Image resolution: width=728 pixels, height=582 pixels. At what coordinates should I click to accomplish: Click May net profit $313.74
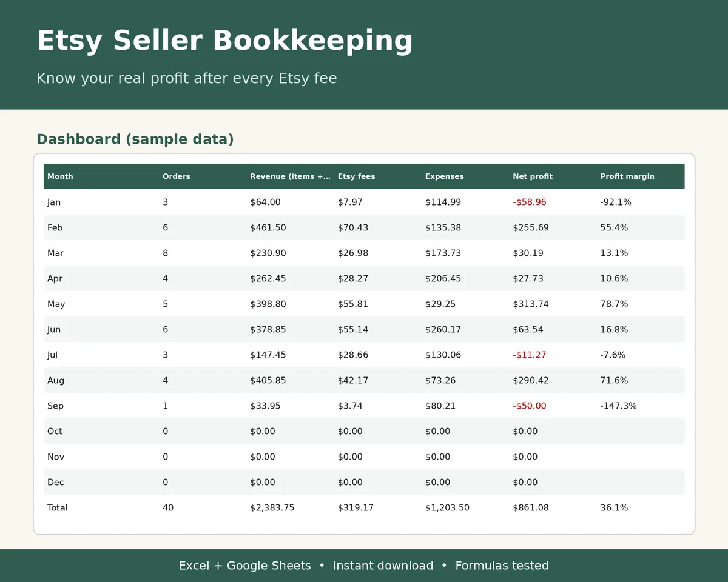[530, 304]
